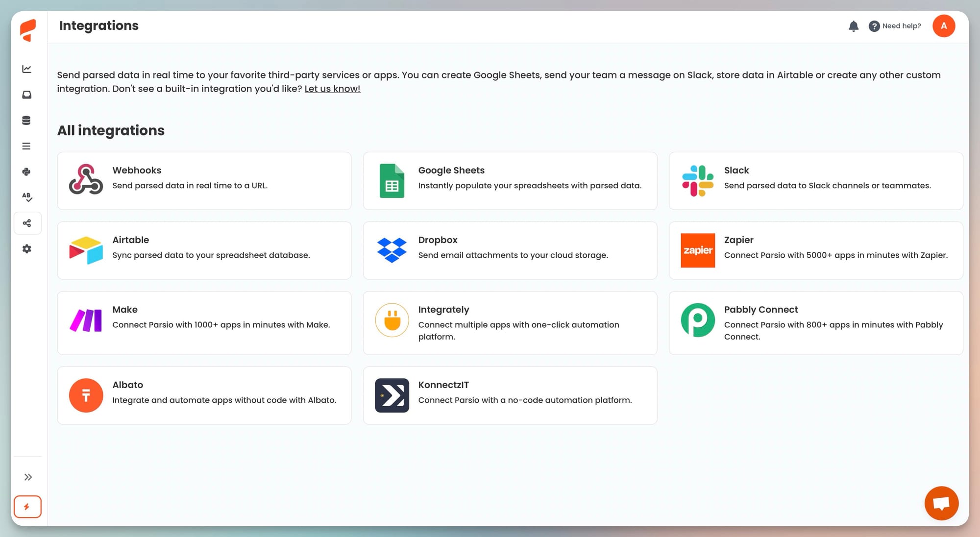Image resolution: width=980 pixels, height=537 pixels.
Task: Open the AB spell-check icon in sidebar
Action: 27,197
